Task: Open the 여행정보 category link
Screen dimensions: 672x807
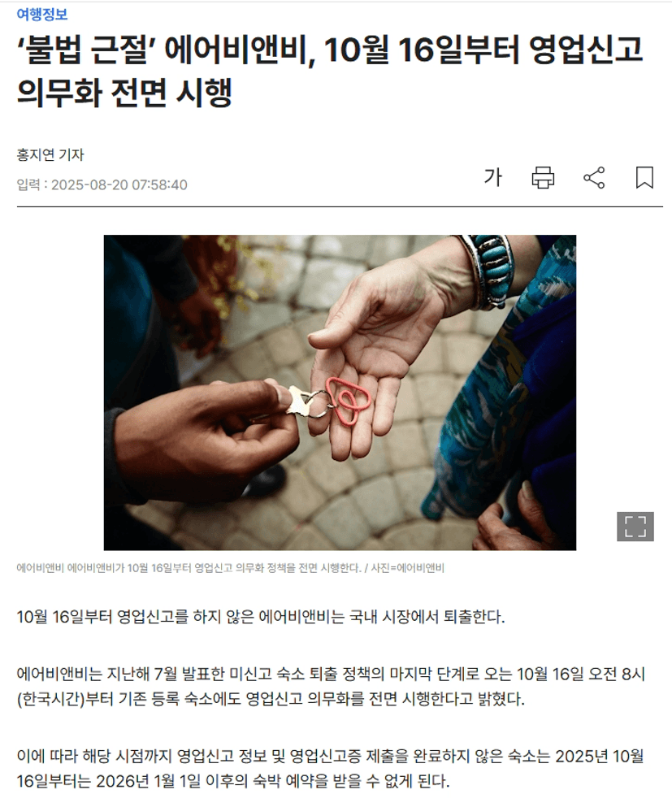Action: [x=42, y=14]
